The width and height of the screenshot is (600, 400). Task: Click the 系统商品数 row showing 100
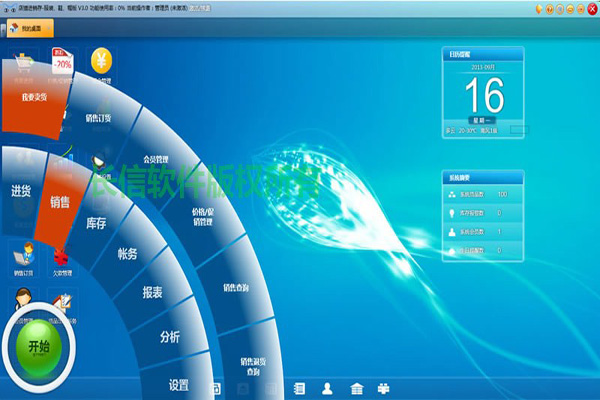[x=483, y=194]
